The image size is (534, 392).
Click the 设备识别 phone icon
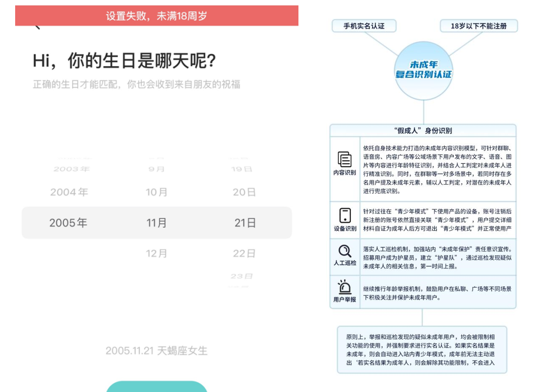click(344, 215)
